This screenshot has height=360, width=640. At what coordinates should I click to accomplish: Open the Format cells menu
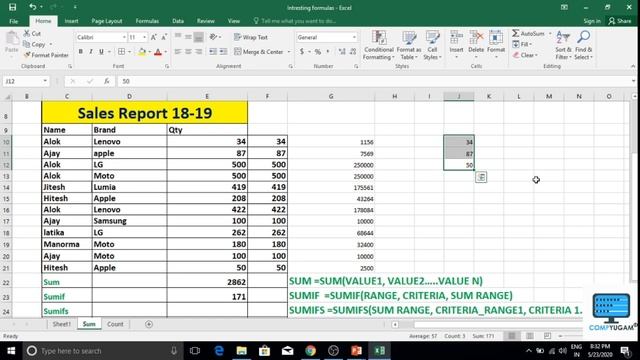click(x=496, y=44)
